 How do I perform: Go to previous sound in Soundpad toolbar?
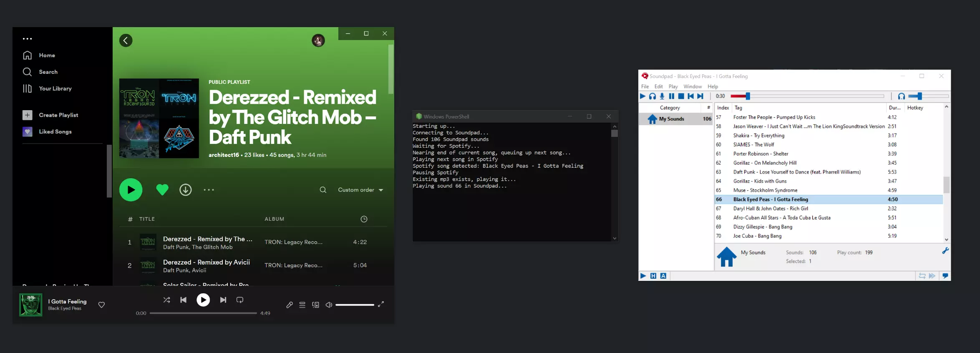click(x=691, y=96)
